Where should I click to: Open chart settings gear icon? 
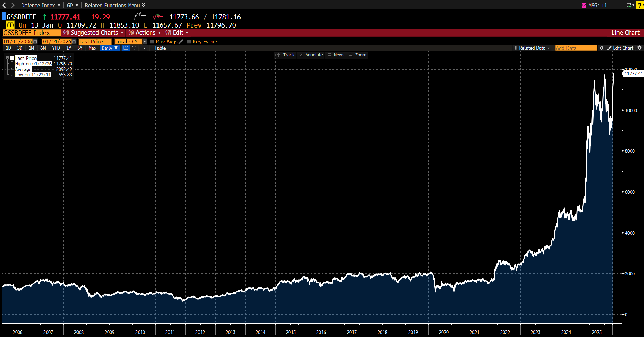point(640,48)
